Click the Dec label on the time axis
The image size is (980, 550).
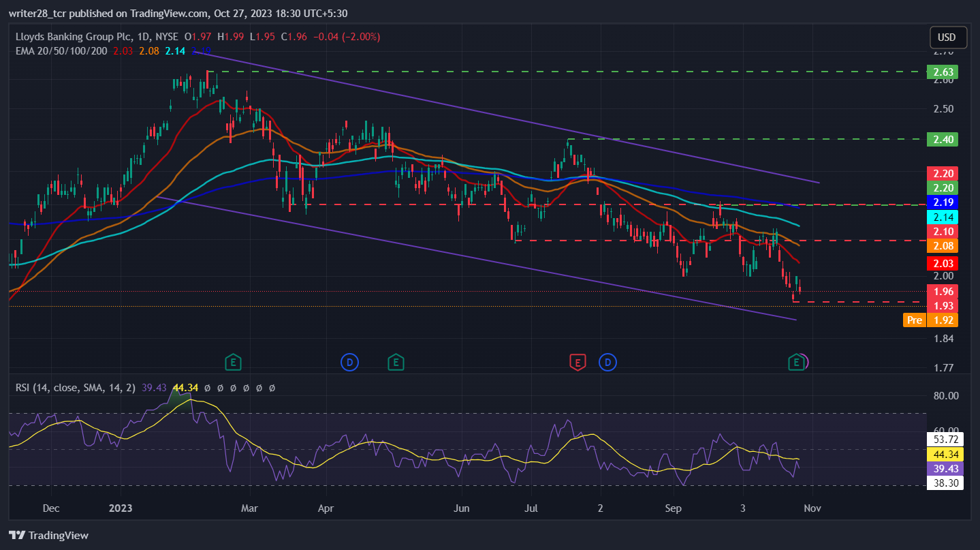point(51,508)
